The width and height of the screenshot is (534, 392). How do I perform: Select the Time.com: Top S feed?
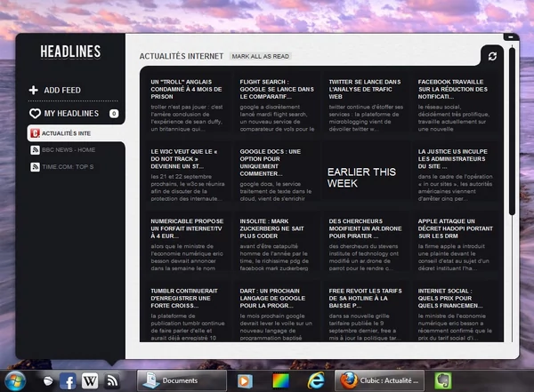(68, 167)
